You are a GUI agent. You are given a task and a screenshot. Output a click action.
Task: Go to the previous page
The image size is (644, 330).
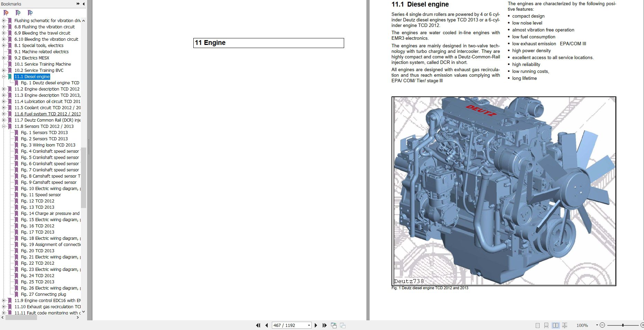pos(267,325)
